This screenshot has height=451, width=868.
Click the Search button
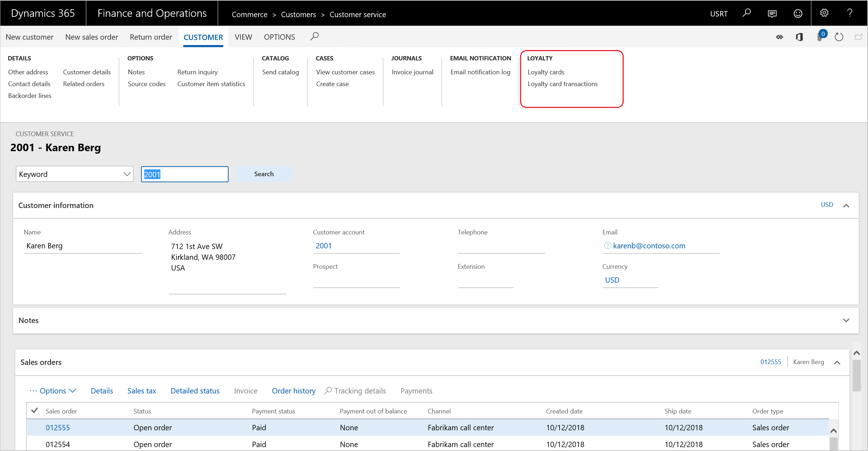pyautogui.click(x=264, y=174)
